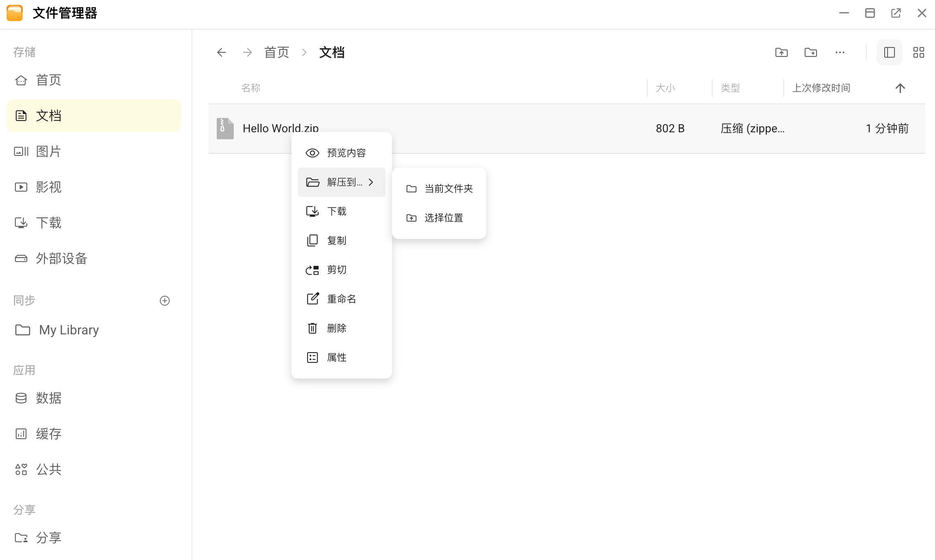The width and height of the screenshot is (935, 560).
Task: Open the three-dot more options menu
Action: (x=840, y=52)
